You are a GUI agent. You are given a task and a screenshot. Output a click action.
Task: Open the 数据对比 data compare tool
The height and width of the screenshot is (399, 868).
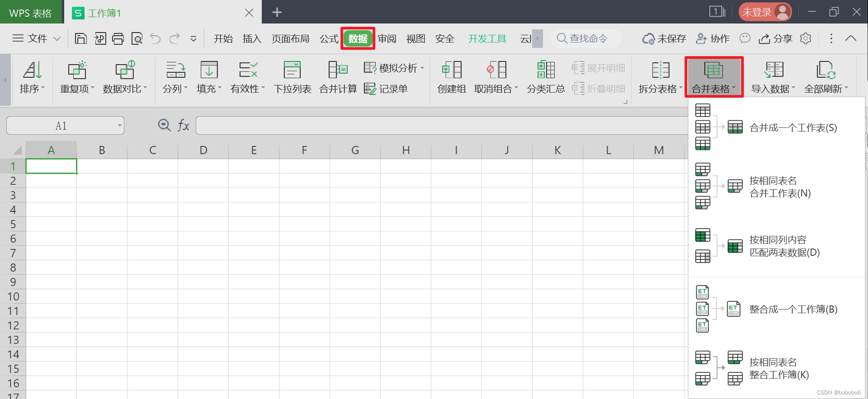[125, 78]
